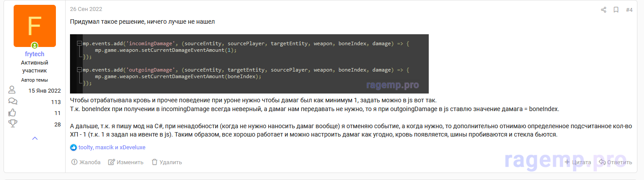Image resolution: width=644 pixels, height=180 pixels.
Task: Open xDeveluxe's profile from reactions list
Action: coord(132,148)
